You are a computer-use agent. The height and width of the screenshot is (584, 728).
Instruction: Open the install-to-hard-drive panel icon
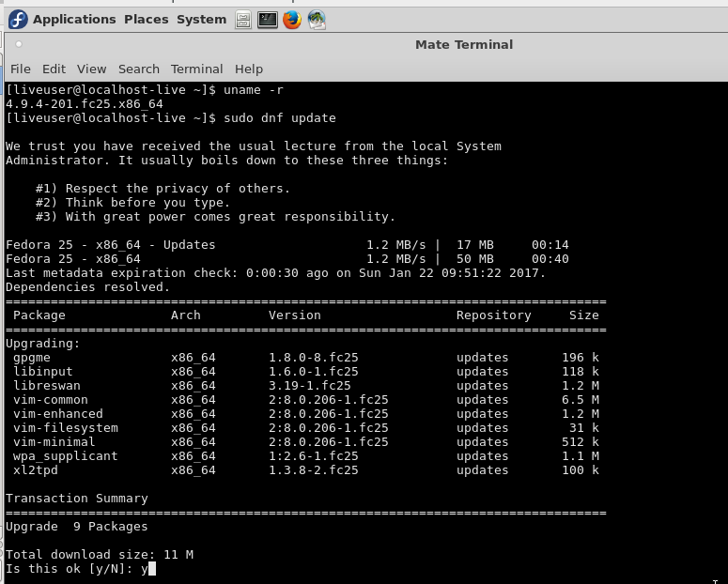tap(317, 20)
